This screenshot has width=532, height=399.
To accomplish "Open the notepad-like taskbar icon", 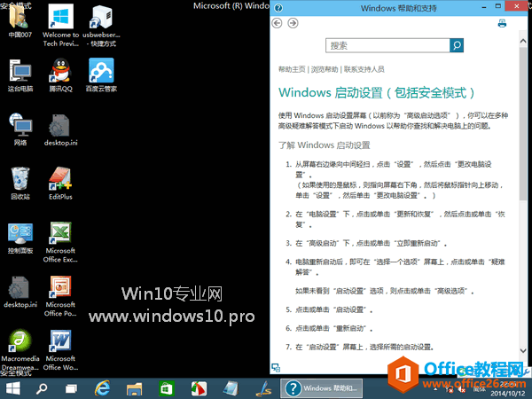I will pos(231,389).
